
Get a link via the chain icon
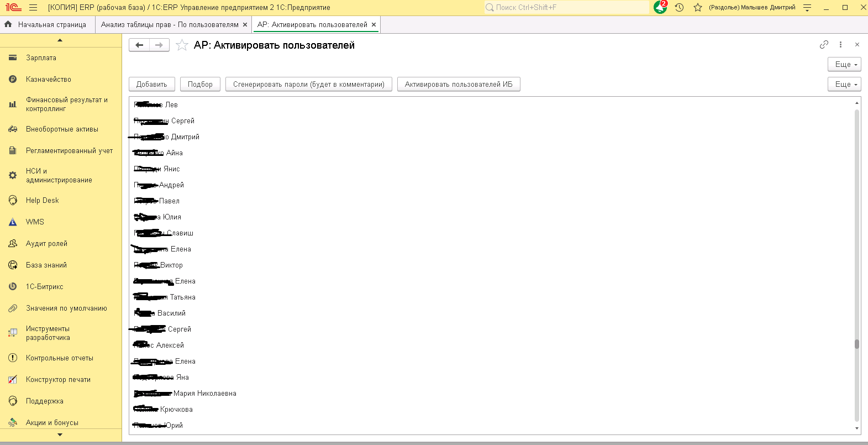pyautogui.click(x=824, y=45)
